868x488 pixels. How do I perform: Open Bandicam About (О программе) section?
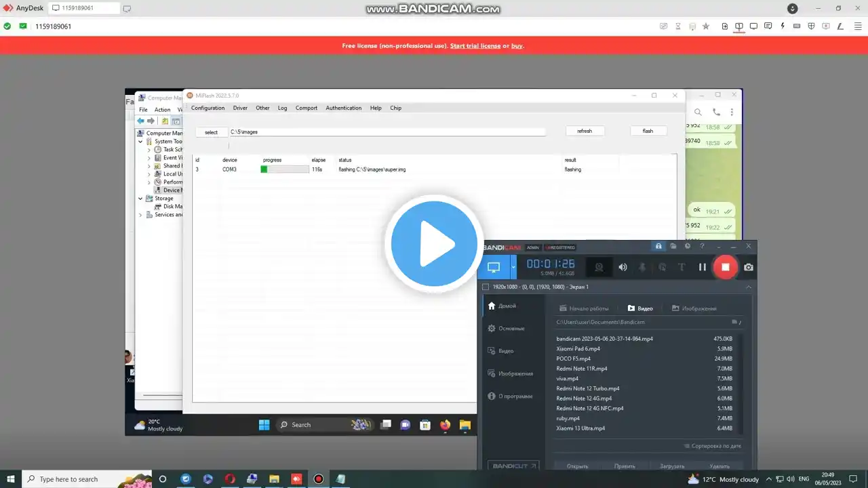click(510, 396)
